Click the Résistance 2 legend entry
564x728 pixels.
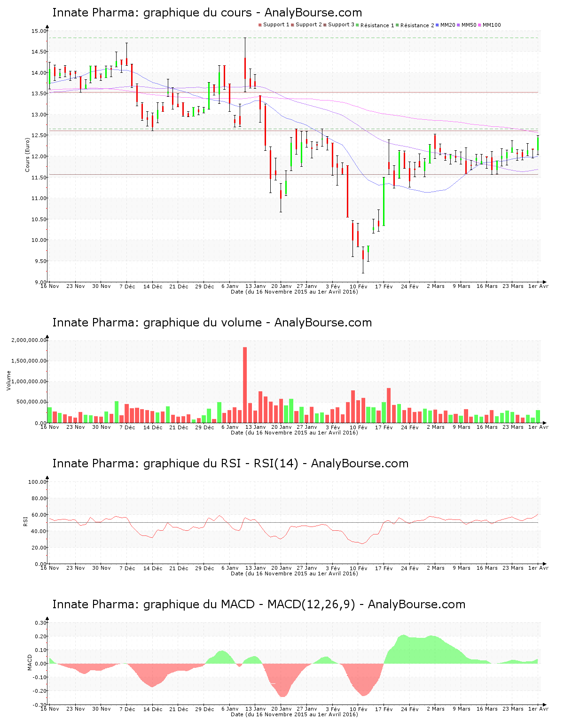click(x=417, y=25)
